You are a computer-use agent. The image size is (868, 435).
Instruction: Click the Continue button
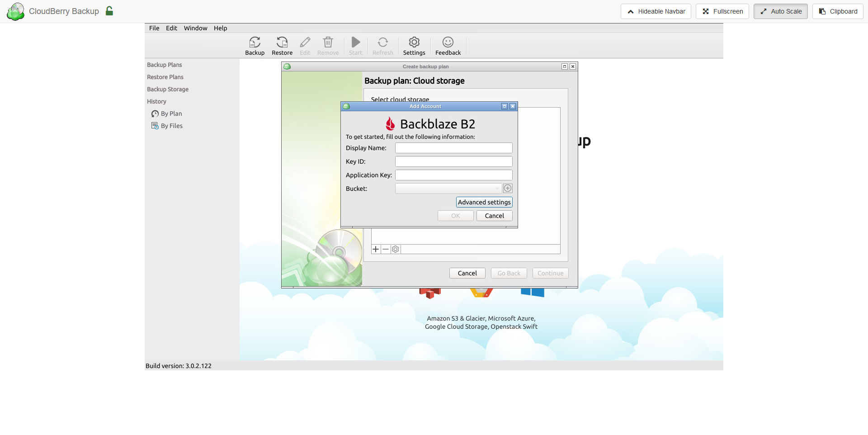tap(551, 273)
